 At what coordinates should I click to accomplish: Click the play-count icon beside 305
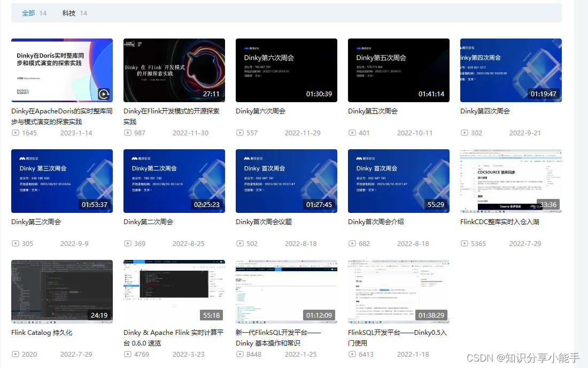pyautogui.click(x=16, y=243)
